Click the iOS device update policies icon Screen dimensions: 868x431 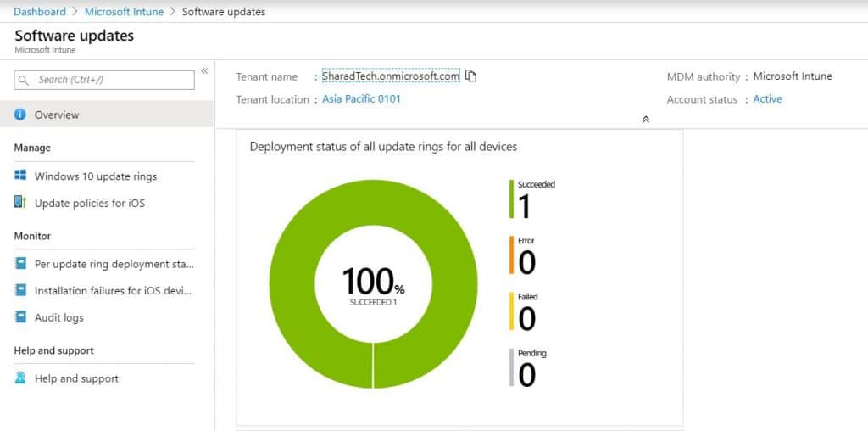(x=20, y=202)
